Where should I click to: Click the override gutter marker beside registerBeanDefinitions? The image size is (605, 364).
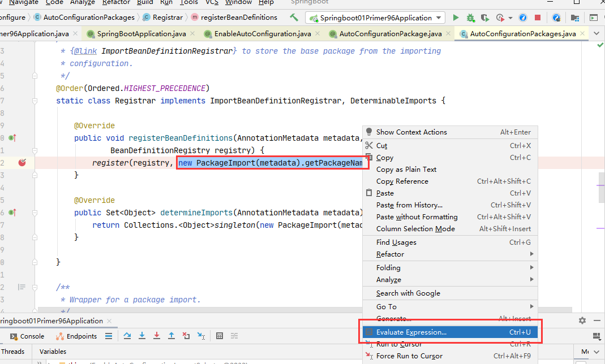tap(12, 138)
